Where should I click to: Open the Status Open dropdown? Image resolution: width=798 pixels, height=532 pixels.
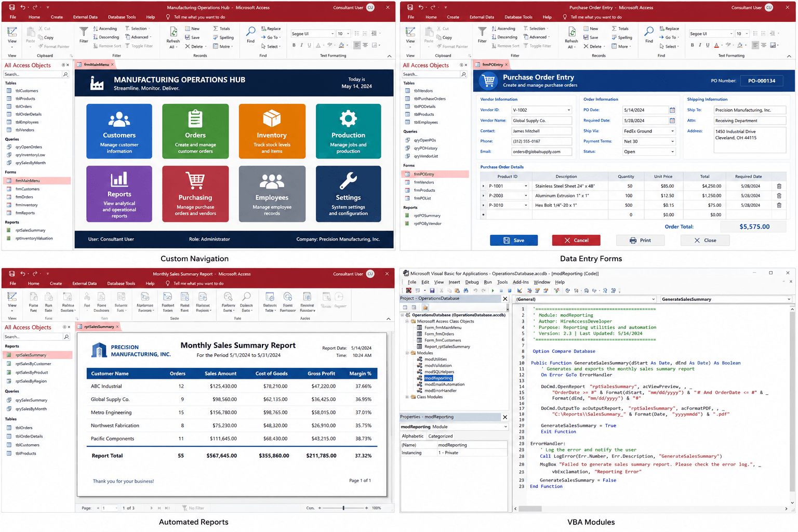point(672,152)
